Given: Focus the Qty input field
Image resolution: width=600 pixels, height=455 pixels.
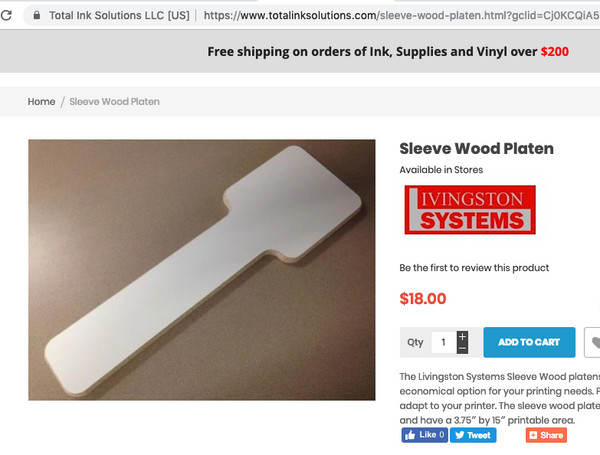Looking at the screenshot, I should click(443, 342).
